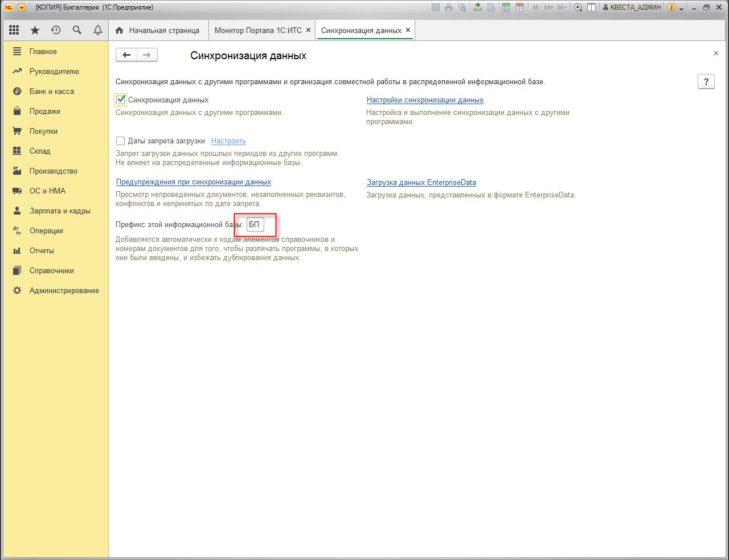Click the Save diskette icon in title bar
The width and height of the screenshot is (729, 560).
pos(436,7)
